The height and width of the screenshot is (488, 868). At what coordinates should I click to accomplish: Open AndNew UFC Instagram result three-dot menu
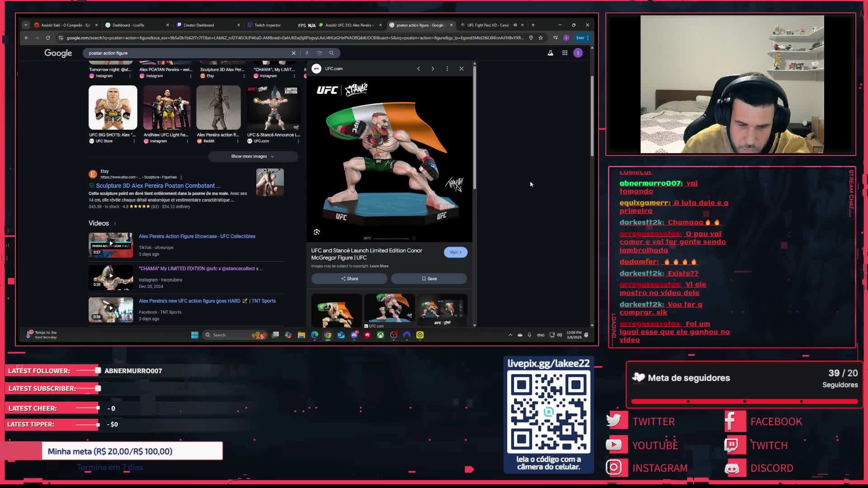(187, 141)
